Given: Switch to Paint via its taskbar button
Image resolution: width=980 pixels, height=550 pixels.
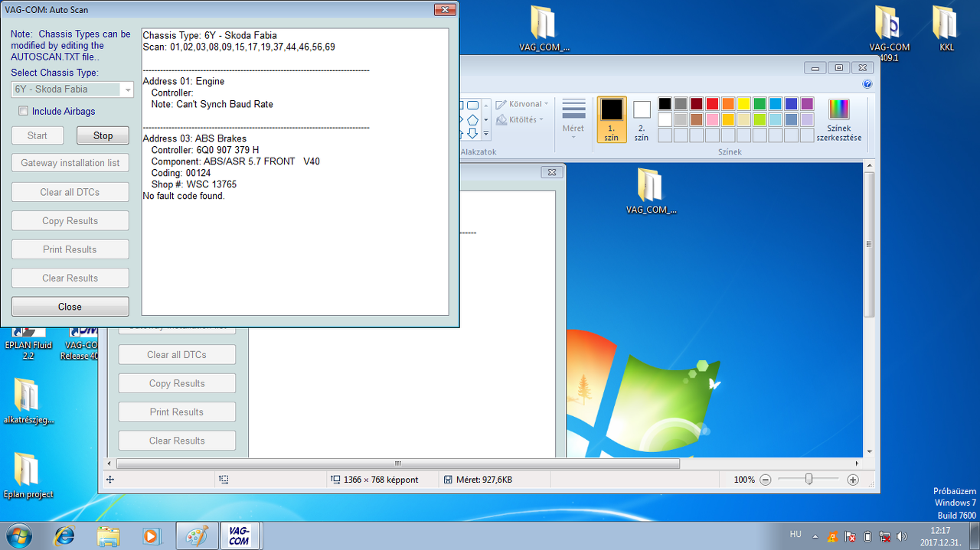Looking at the screenshot, I should pos(197,536).
